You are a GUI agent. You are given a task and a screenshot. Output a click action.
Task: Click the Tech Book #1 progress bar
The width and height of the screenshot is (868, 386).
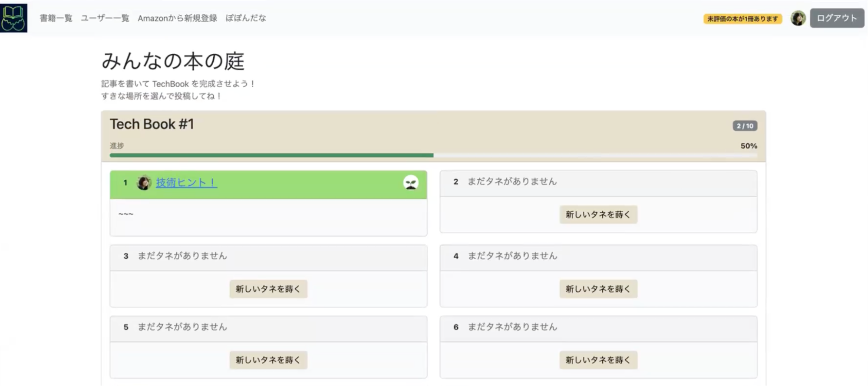[433, 155]
